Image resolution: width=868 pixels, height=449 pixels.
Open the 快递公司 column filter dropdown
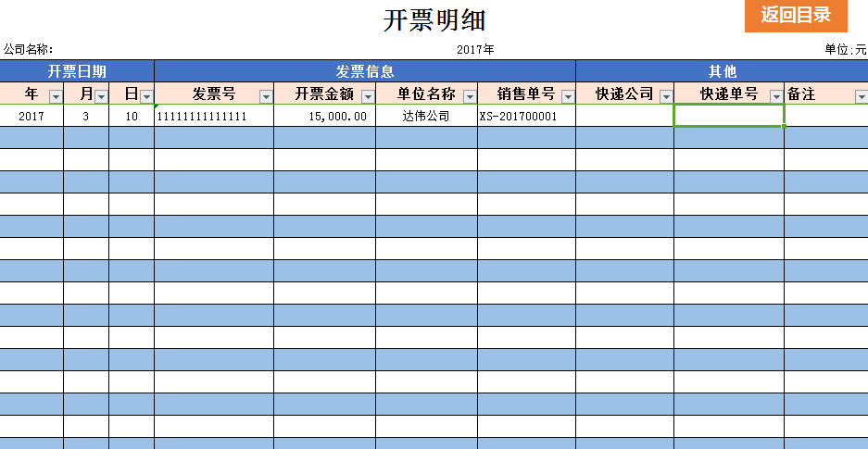[x=666, y=97]
